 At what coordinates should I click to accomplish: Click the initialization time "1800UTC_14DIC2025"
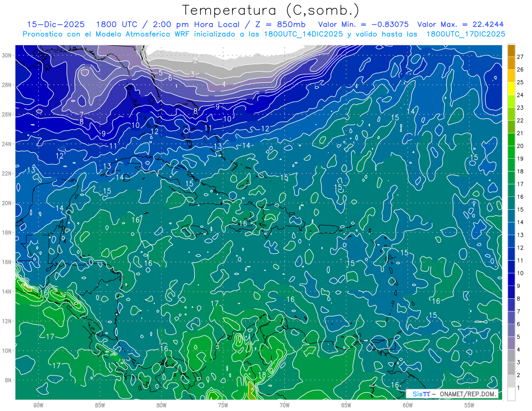[x=303, y=34]
